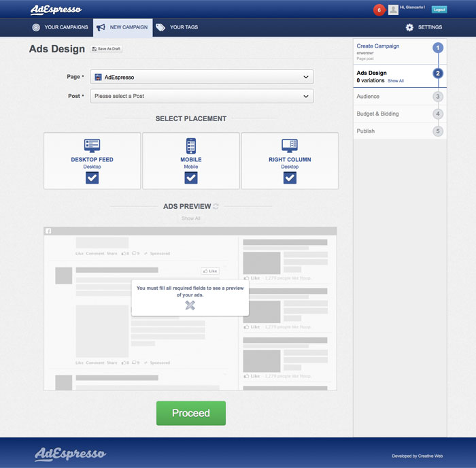
Task: Click Show All link next to variations
Action: pos(396,81)
